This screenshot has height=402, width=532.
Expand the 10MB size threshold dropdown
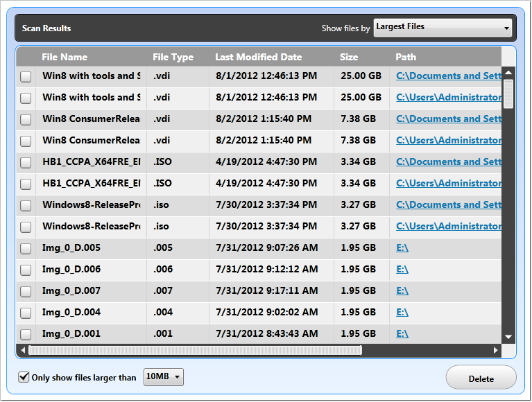click(x=163, y=378)
